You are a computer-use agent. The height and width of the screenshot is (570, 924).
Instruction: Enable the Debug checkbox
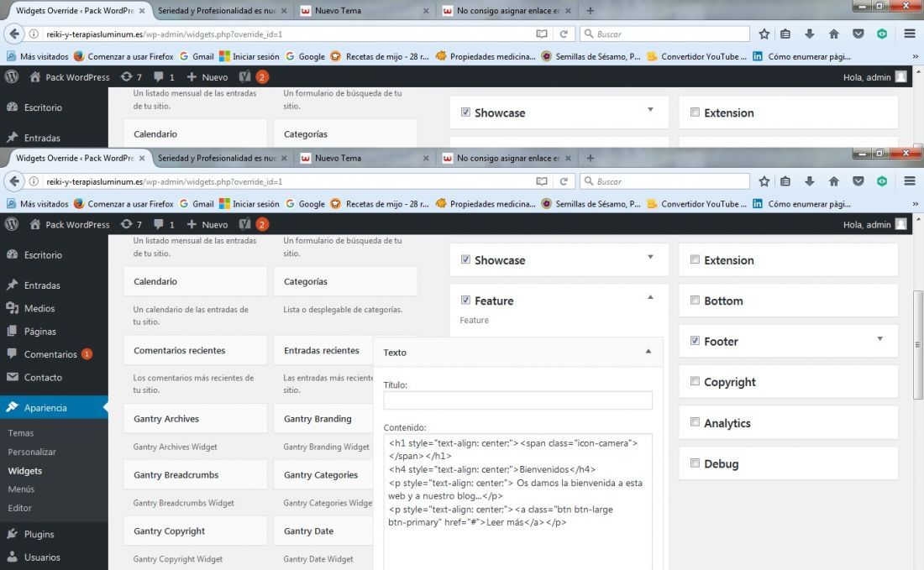(695, 463)
